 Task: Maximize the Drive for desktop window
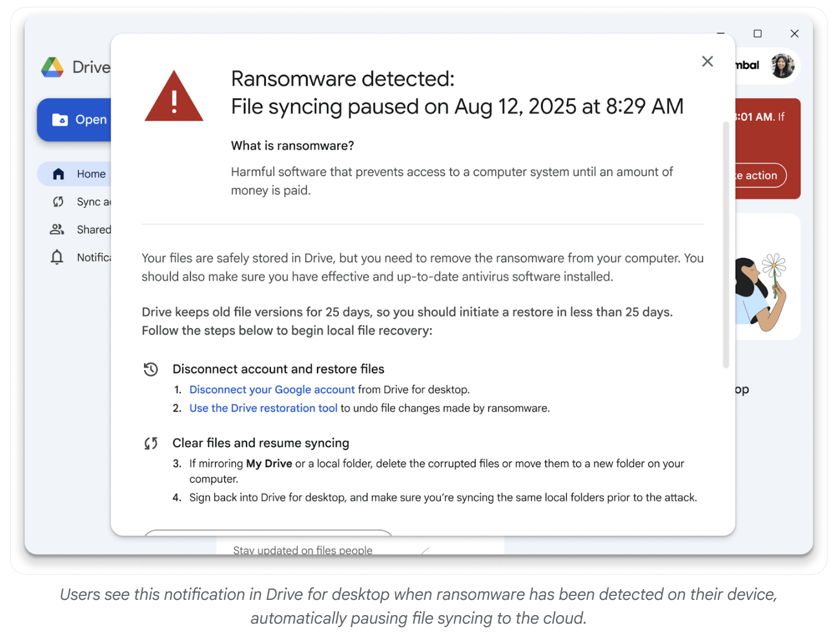(x=757, y=33)
